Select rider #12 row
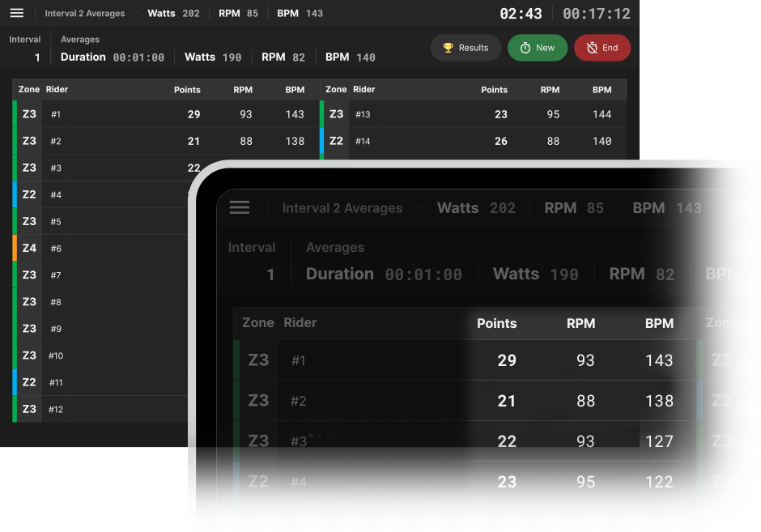The image size is (761, 532). tap(100, 409)
